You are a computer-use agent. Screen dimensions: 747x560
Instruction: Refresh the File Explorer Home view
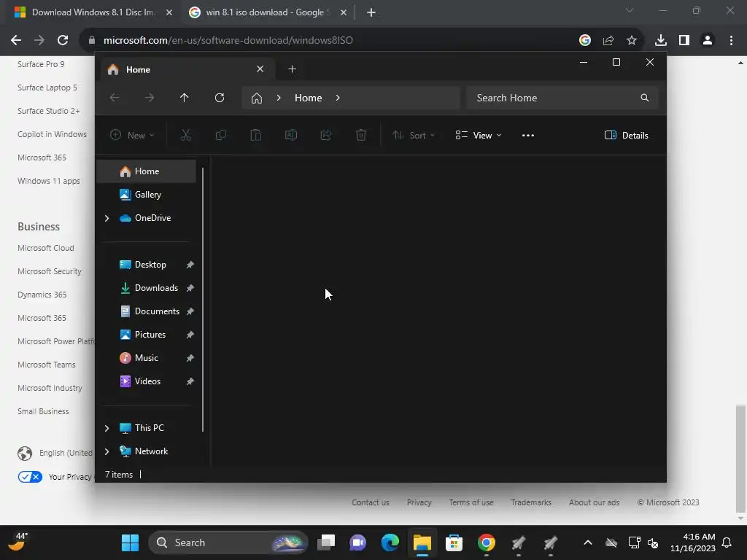point(220,98)
